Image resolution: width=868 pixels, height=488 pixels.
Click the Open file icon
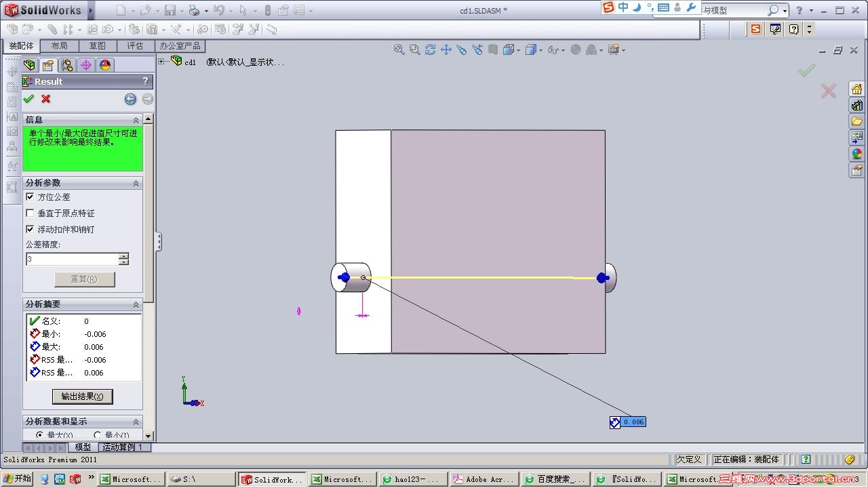[144, 10]
